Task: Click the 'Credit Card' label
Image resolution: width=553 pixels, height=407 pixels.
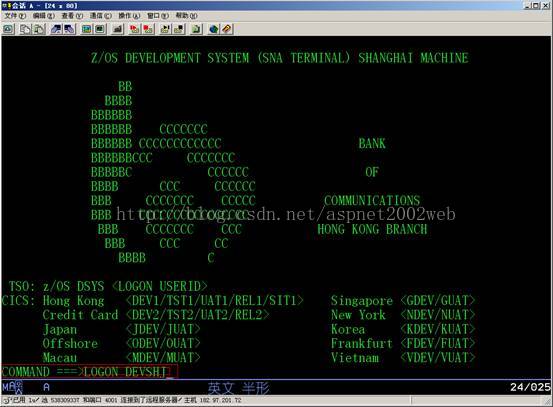Action: 80,315
